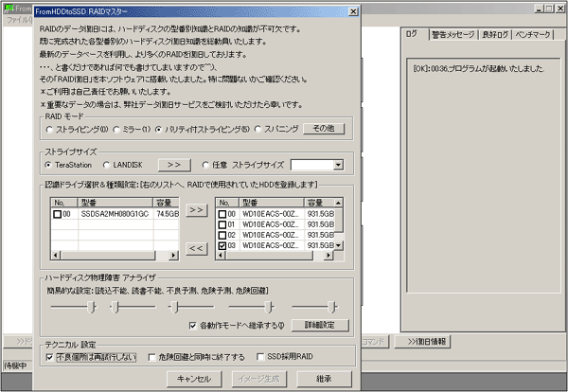The width and height of the screenshot is (568, 392).
Task: Click log entry プログラムが起動いたしました
Action: point(478,68)
